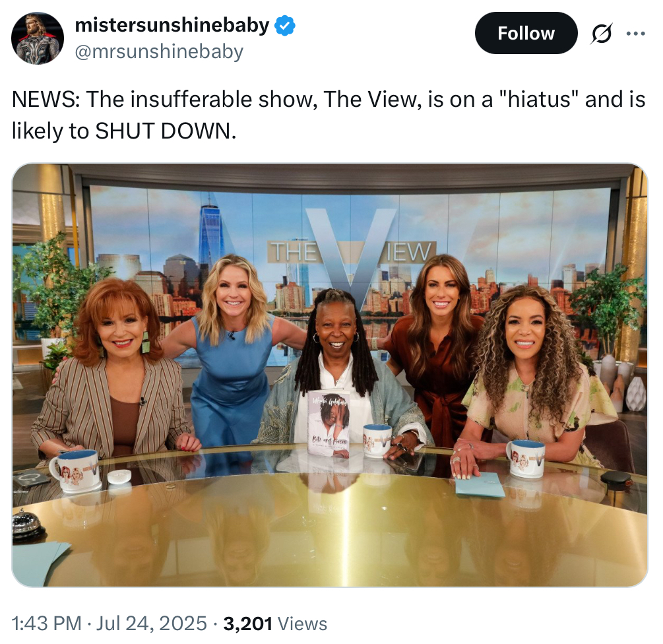Click the tweet text about The View hiatus
The height and width of the screenshot is (644, 663).
(329, 115)
